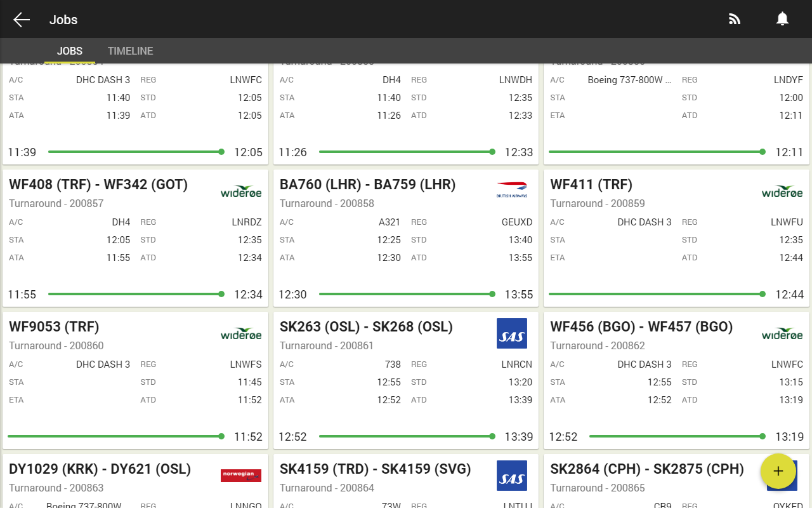Select Turnaround - 200862 subtitle text
Viewport: 812px width, 508px height.
click(x=598, y=345)
